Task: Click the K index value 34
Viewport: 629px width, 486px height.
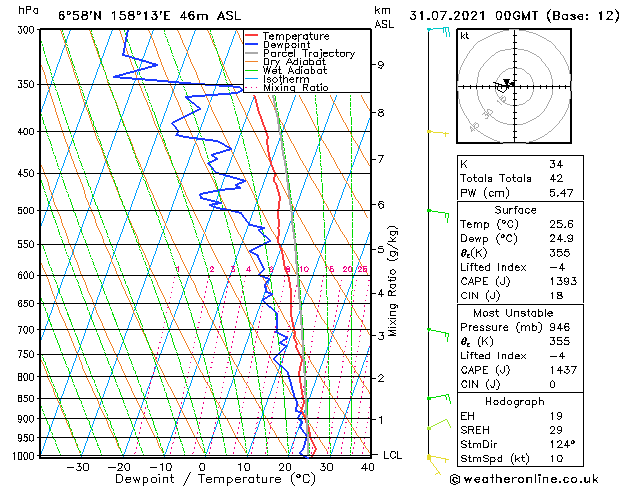Action: point(556,164)
